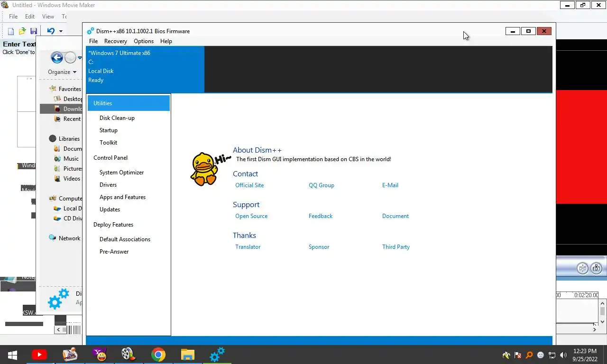The height and width of the screenshot is (364, 607).
Task: Open the Organize dropdown in Explorer
Action: click(62, 72)
